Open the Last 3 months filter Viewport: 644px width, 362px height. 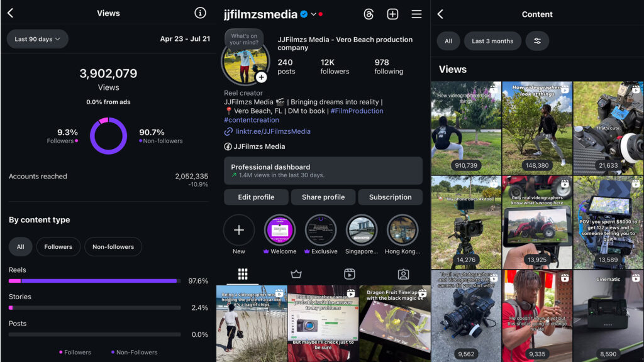(492, 41)
